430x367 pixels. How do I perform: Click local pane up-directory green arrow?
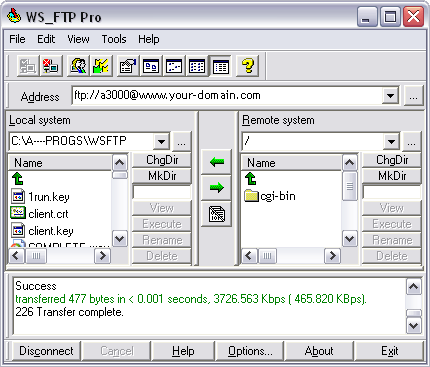pos(18,179)
